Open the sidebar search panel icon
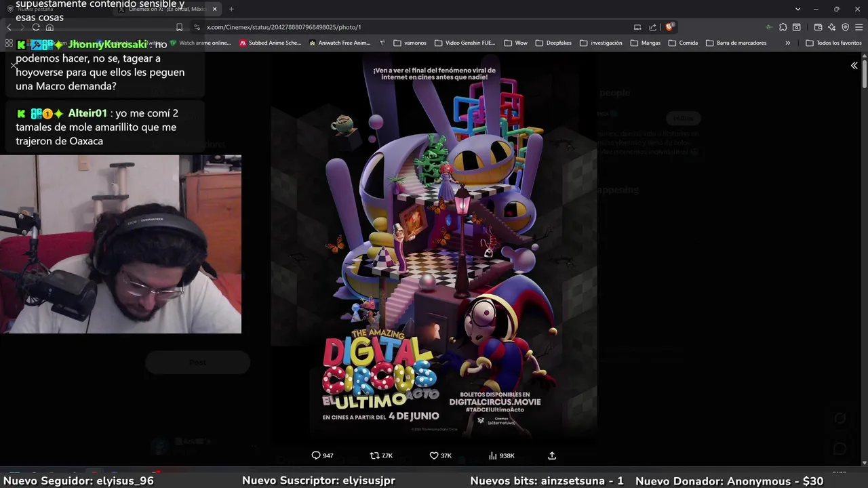Screen dimensions: 868x488 [x=797, y=27]
